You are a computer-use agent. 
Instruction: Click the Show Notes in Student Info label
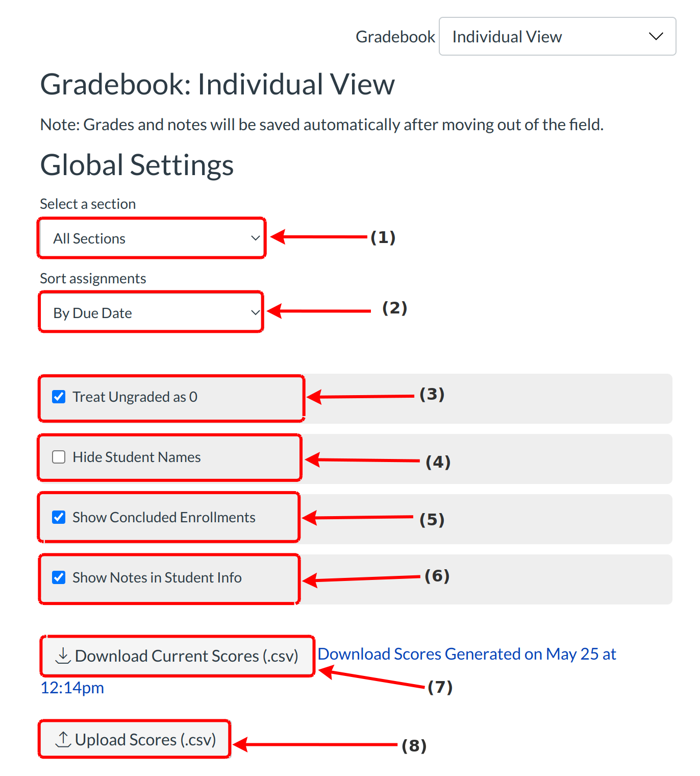point(157,577)
